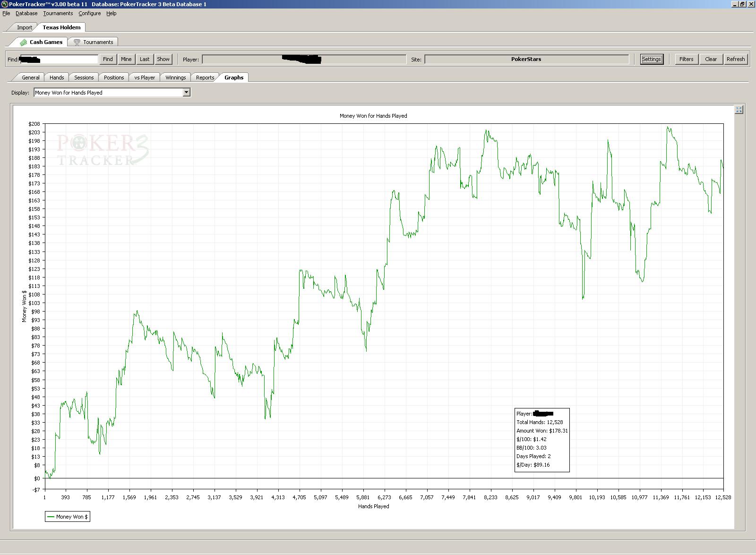Screen dimensions: 756x555
Task: Open the Positions tab
Action: (114, 78)
